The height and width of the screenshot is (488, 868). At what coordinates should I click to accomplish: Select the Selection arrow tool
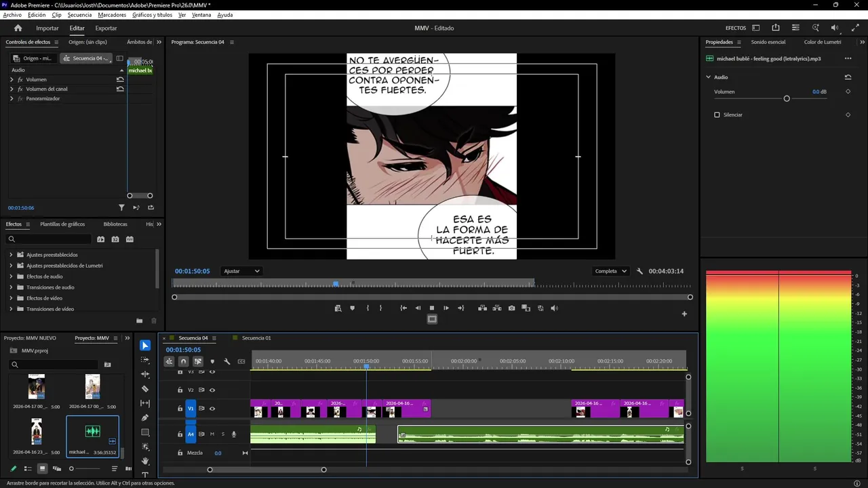(x=145, y=346)
